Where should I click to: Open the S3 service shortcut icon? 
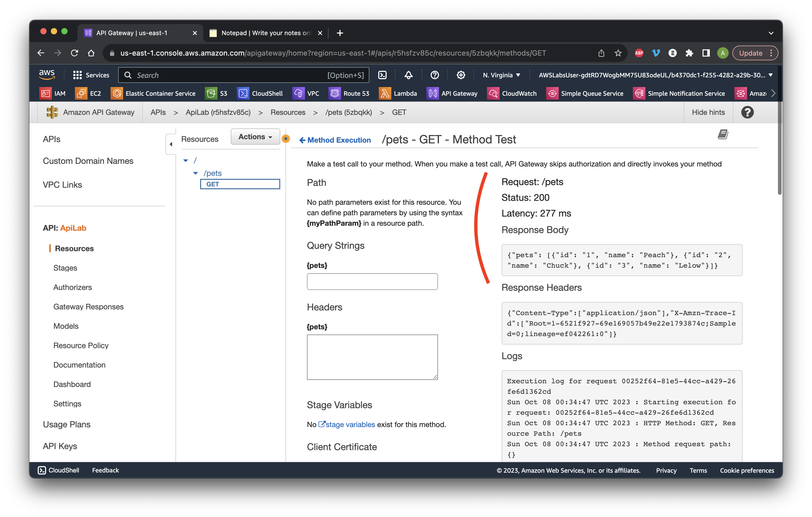(x=211, y=94)
